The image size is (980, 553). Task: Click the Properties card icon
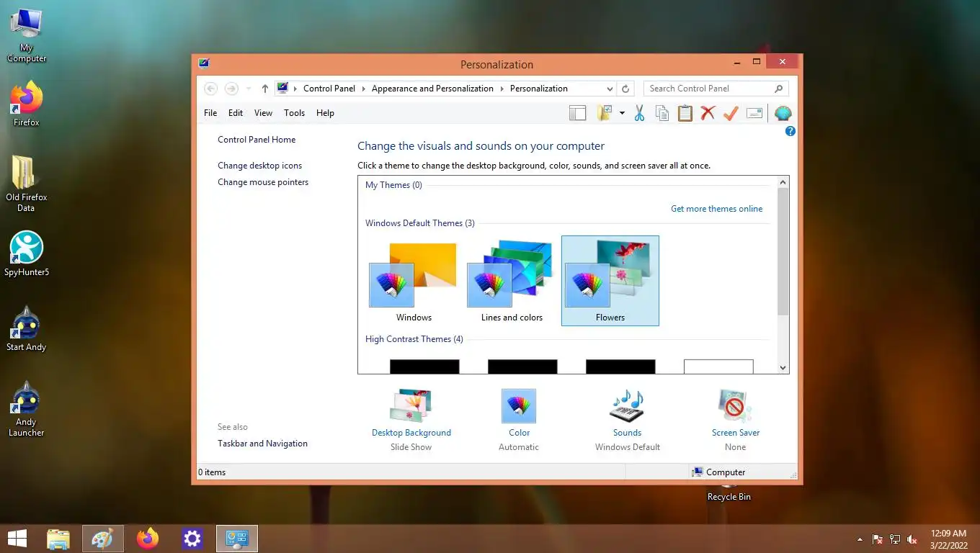[754, 113]
